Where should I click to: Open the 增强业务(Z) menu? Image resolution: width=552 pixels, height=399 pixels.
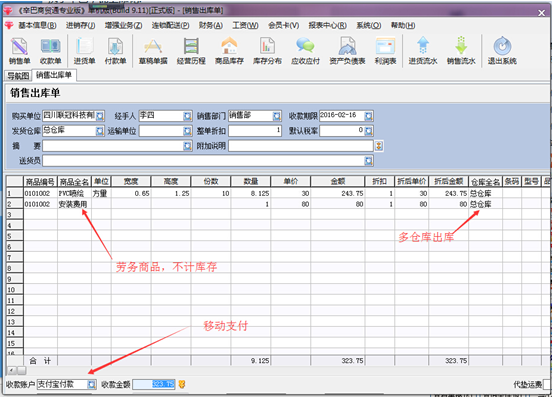point(123,25)
